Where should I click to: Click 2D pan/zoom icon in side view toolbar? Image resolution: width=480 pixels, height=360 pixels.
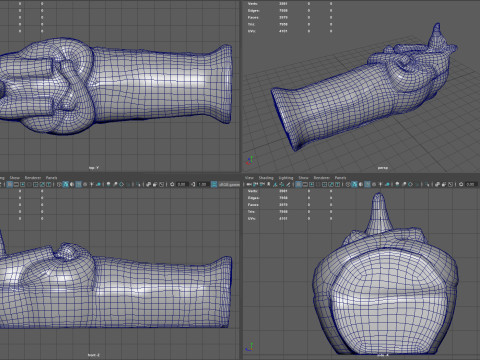click(x=282, y=184)
